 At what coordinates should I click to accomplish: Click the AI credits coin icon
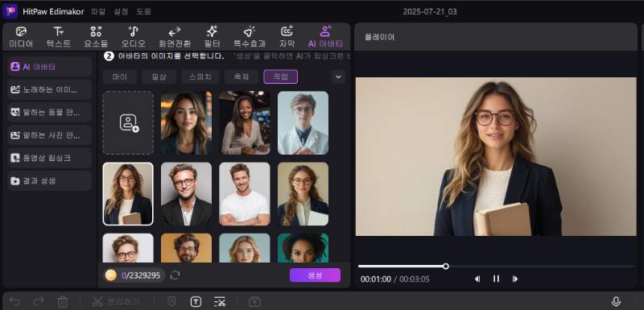coord(111,275)
